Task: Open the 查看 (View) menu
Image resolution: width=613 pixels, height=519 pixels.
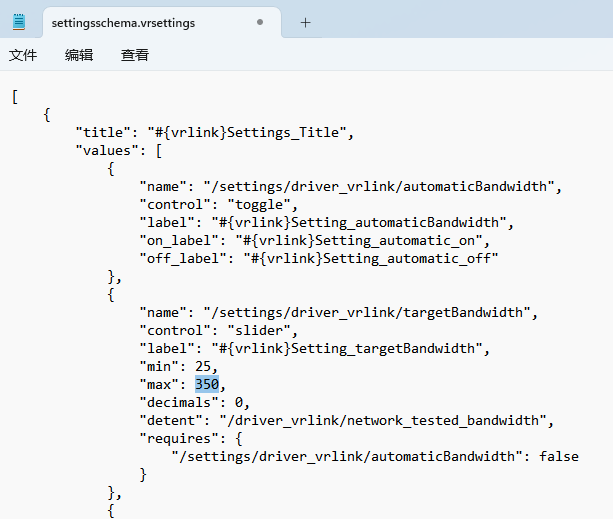Action: [135, 56]
